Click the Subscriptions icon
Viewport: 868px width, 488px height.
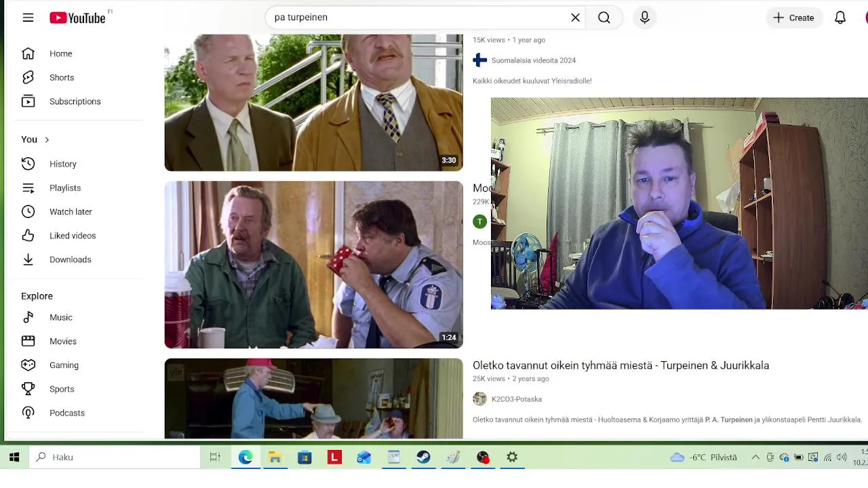pyautogui.click(x=28, y=101)
